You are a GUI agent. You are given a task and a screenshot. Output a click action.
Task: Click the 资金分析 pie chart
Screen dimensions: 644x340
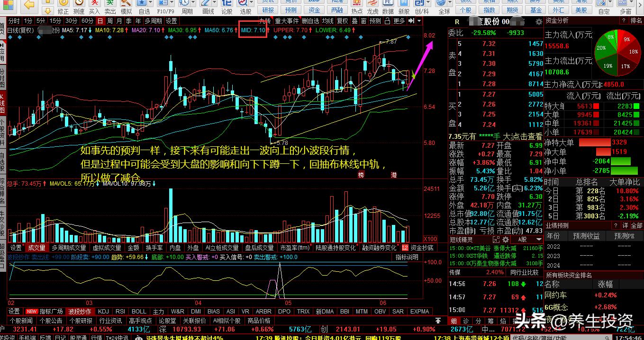(618, 53)
